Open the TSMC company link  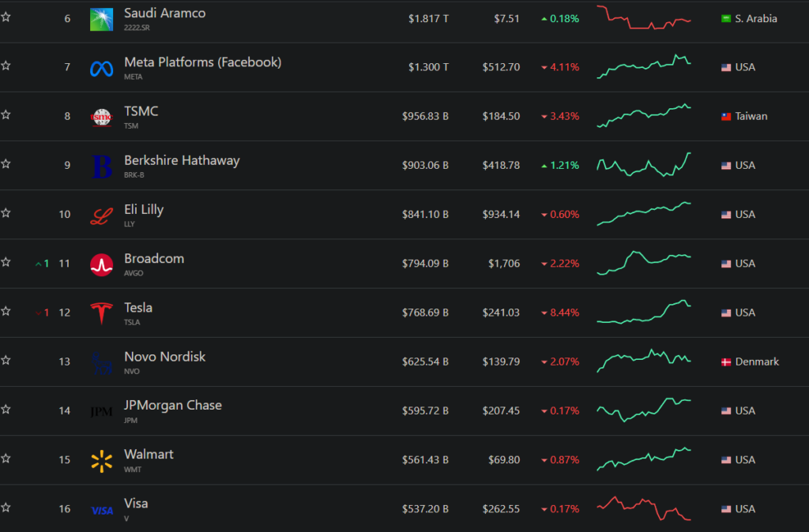pyautogui.click(x=141, y=111)
